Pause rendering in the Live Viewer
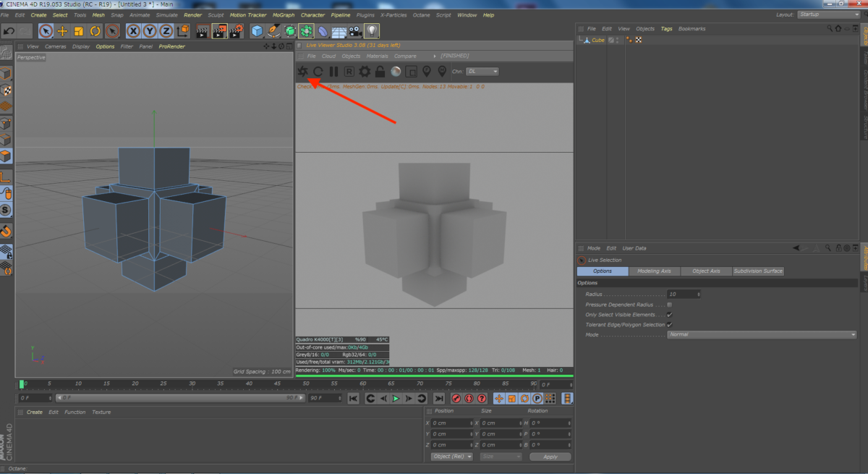The height and width of the screenshot is (474, 868). 333,72
